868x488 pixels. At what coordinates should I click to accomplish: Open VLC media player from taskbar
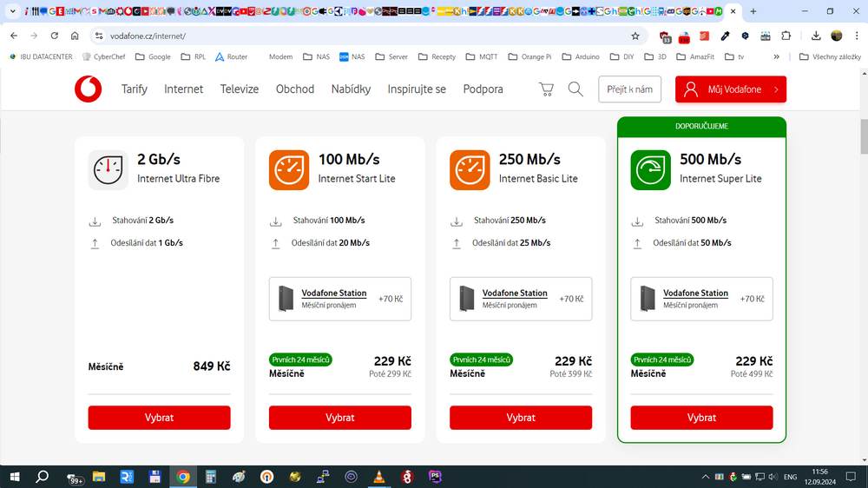(x=378, y=477)
